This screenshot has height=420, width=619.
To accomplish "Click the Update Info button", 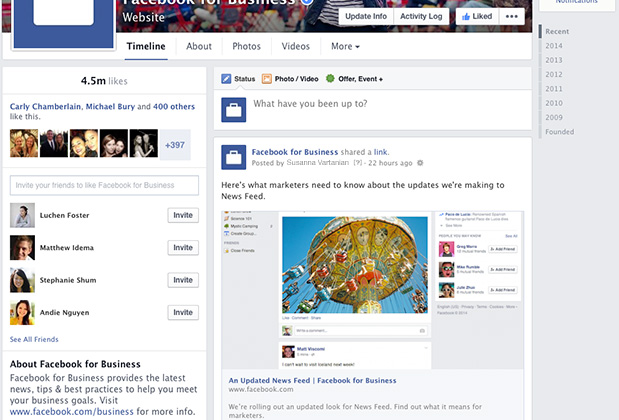I will pyautogui.click(x=366, y=16).
